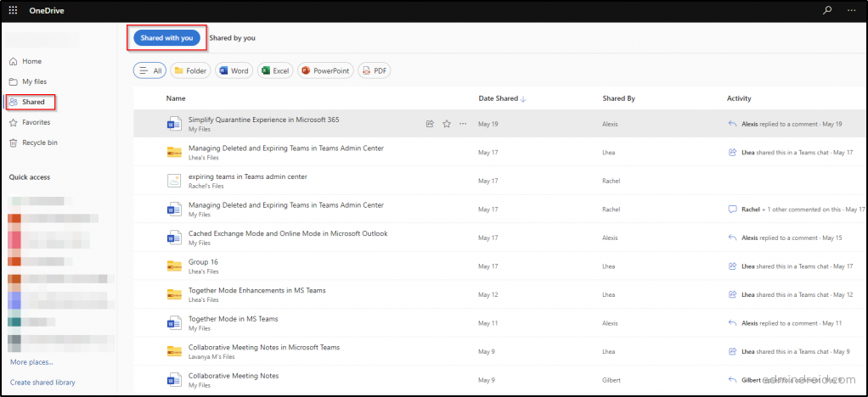Open Together Mode Enhancements in MS Teams folder
Screen dimensions: 868x397
(x=256, y=290)
